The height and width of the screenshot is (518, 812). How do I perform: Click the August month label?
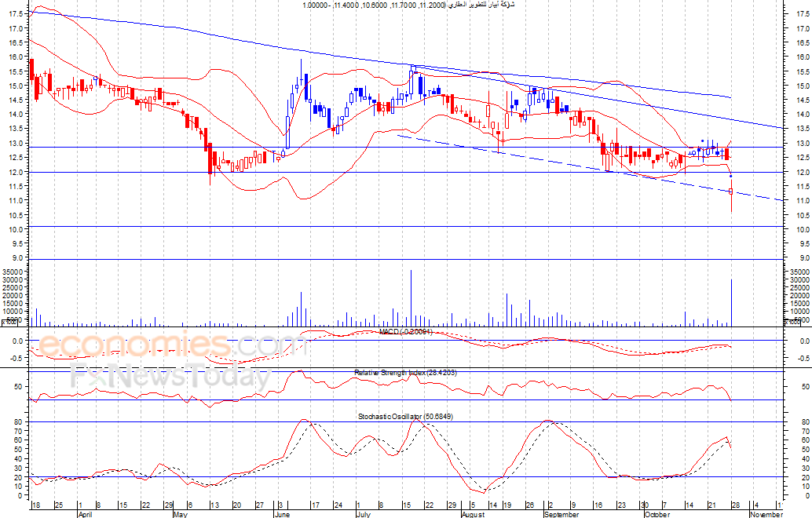point(473,514)
